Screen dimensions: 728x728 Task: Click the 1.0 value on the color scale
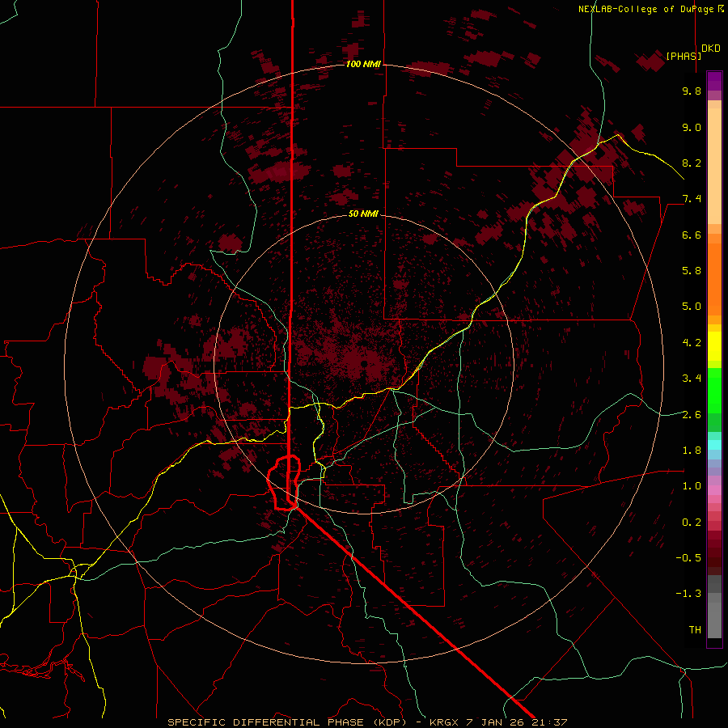692,486
